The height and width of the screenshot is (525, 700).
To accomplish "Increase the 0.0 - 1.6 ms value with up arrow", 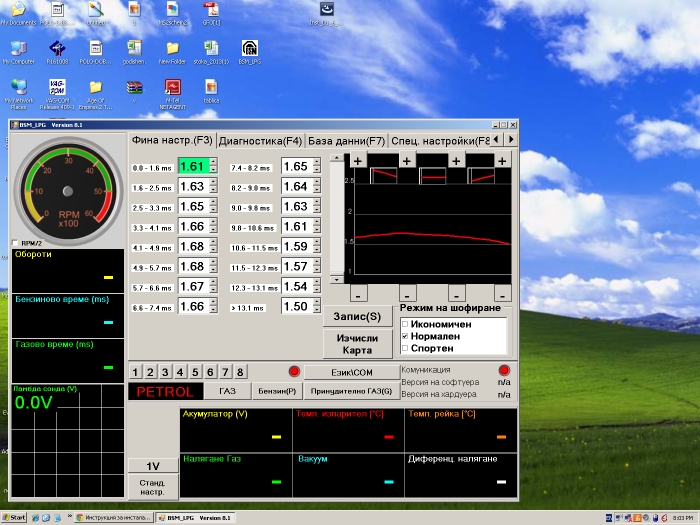I will [x=213, y=163].
